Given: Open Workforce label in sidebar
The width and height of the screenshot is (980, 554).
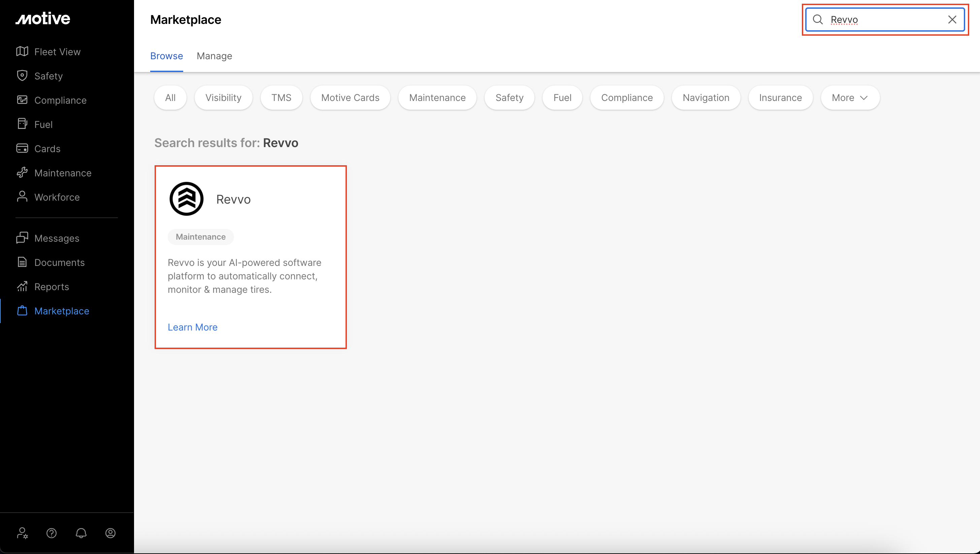Looking at the screenshot, I should point(57,197).
